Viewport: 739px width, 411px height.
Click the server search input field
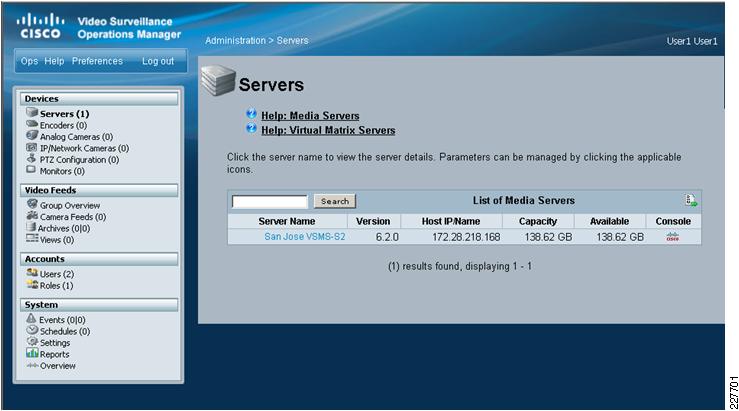pyautogui.click(x=270, y=201)
